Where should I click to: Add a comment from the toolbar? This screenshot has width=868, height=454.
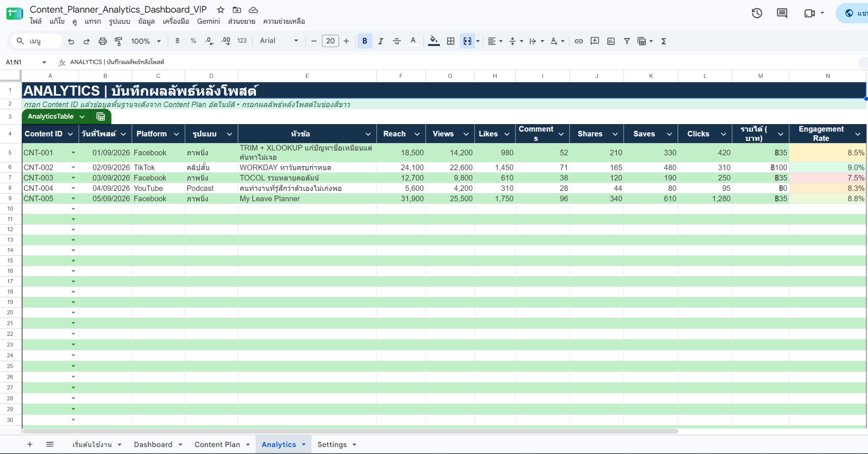(x=595, y=41)
